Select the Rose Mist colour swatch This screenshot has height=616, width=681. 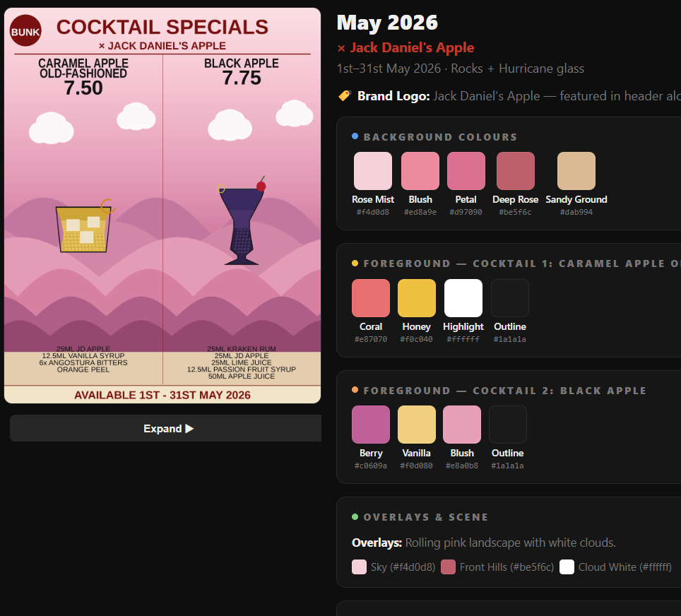[x=372, y=171]
